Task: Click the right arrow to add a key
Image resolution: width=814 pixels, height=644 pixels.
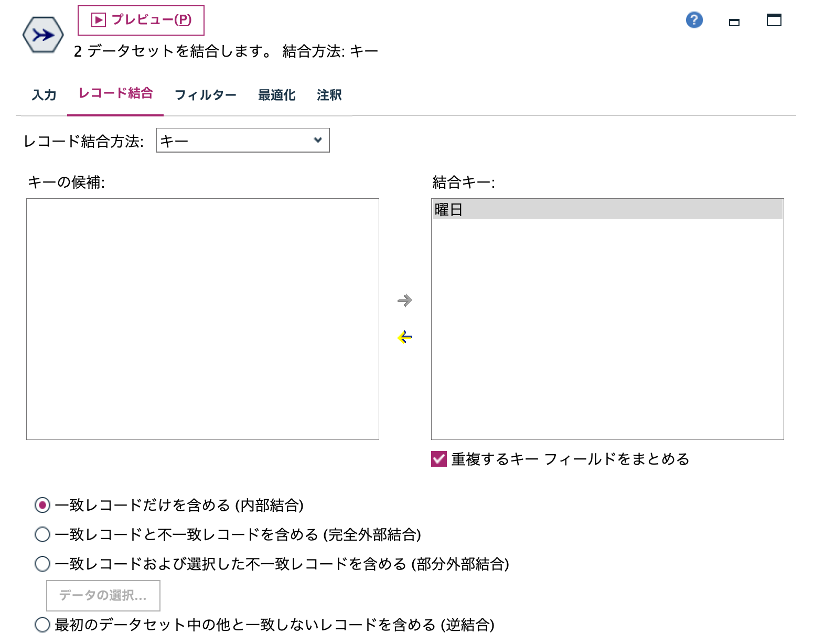Action: pyautogui.click(x=404, y=301)
